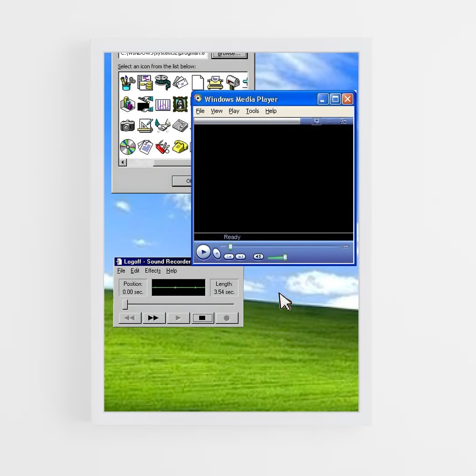Select the 3D bar chart icon
The width and height of the screenshot is (476, 476).
tap(128, 104)
